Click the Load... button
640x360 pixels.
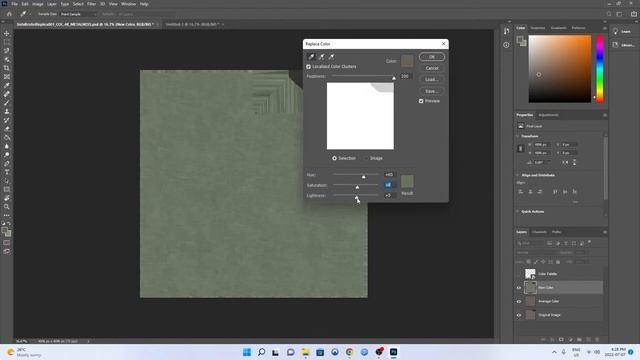432,80
